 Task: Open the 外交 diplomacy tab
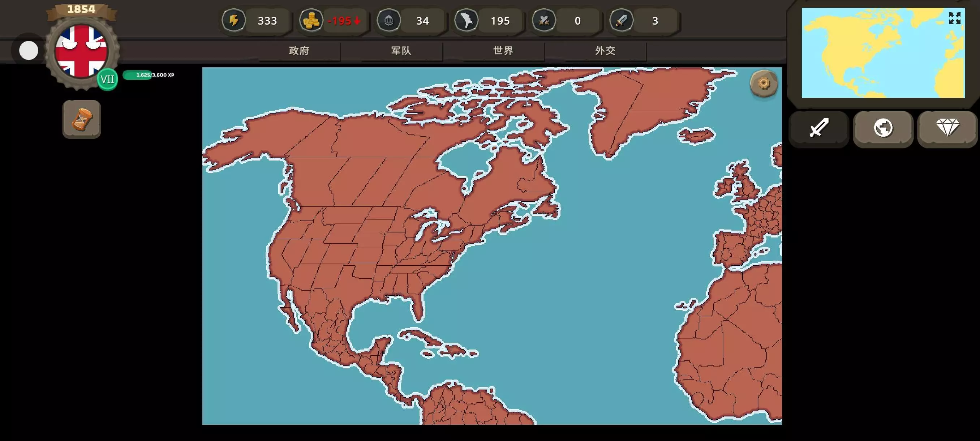coord(605,51)
